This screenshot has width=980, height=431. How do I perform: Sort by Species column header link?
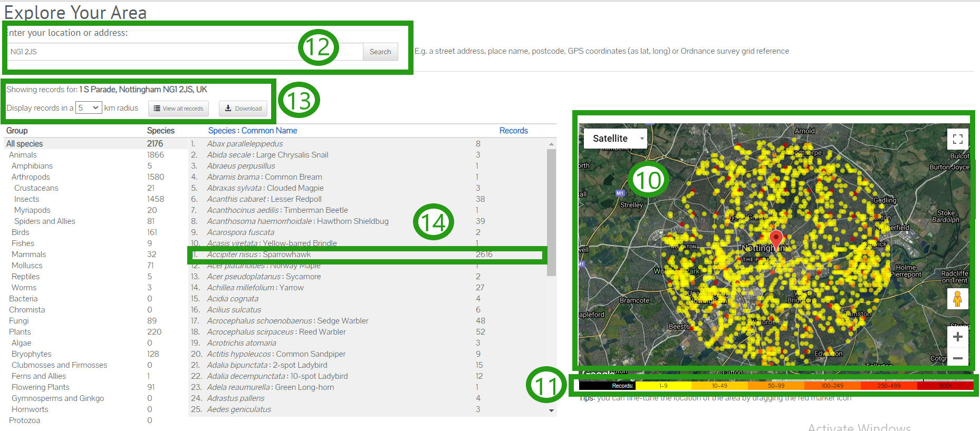coord(222,131)
